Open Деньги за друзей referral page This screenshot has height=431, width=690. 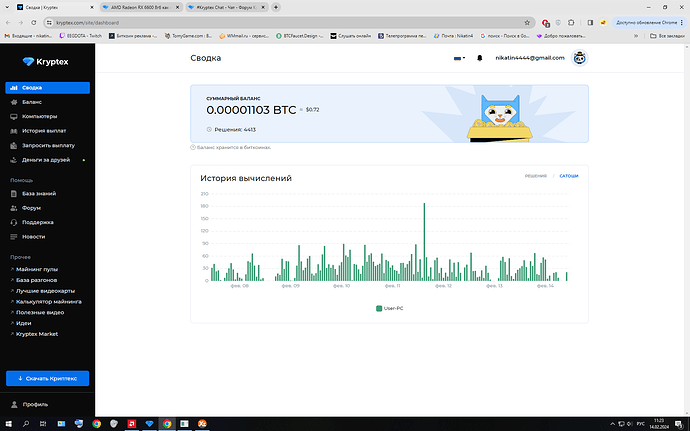point(48,160)
